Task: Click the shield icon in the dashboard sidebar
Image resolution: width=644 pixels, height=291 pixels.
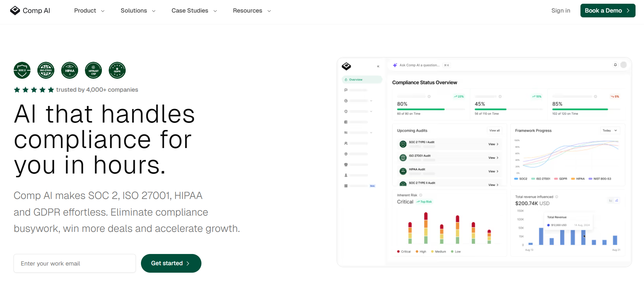Action: point(346,154)
